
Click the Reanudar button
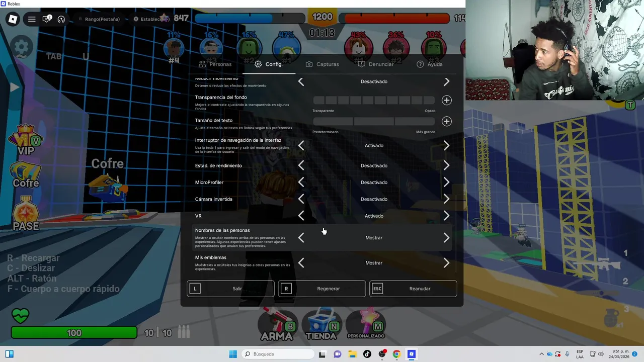[413, 289]
